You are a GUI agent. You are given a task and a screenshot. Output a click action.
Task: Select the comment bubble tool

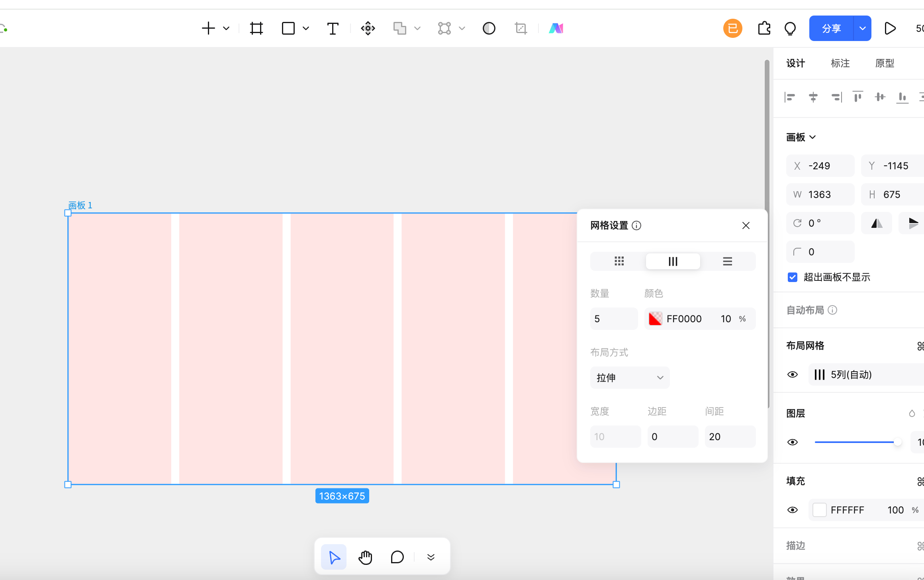click(397, 557)
